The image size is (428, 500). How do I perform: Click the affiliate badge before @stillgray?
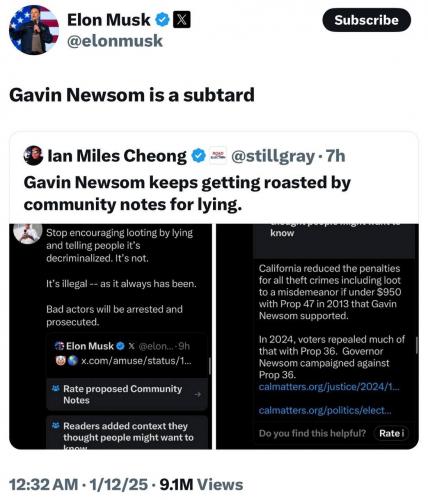pyautogui.click(x=218, y=155)
